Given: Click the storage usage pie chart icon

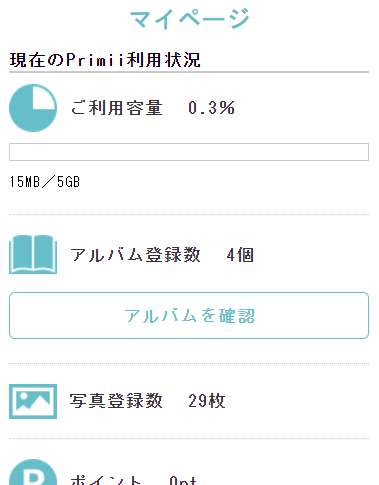Looking at the screenshot, I should pyautogui.click(x=33, y=108).
